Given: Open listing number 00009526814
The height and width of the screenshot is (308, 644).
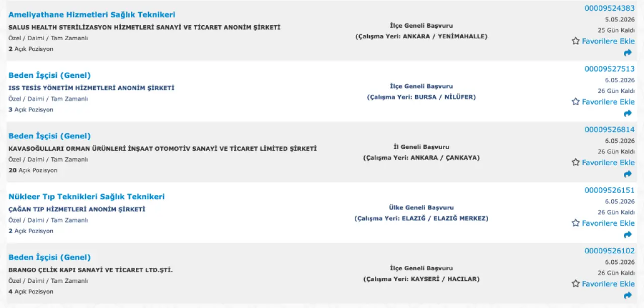Looking at the screenshot, I should pyautogui.click(x=609, y=130).
